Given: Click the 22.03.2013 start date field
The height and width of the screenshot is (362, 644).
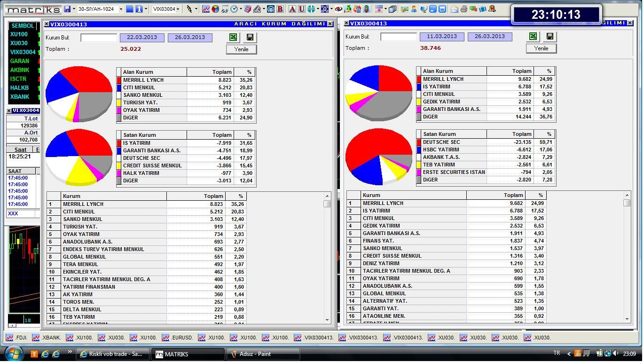Looking at the screenshot, I should (x=142, y=38).
